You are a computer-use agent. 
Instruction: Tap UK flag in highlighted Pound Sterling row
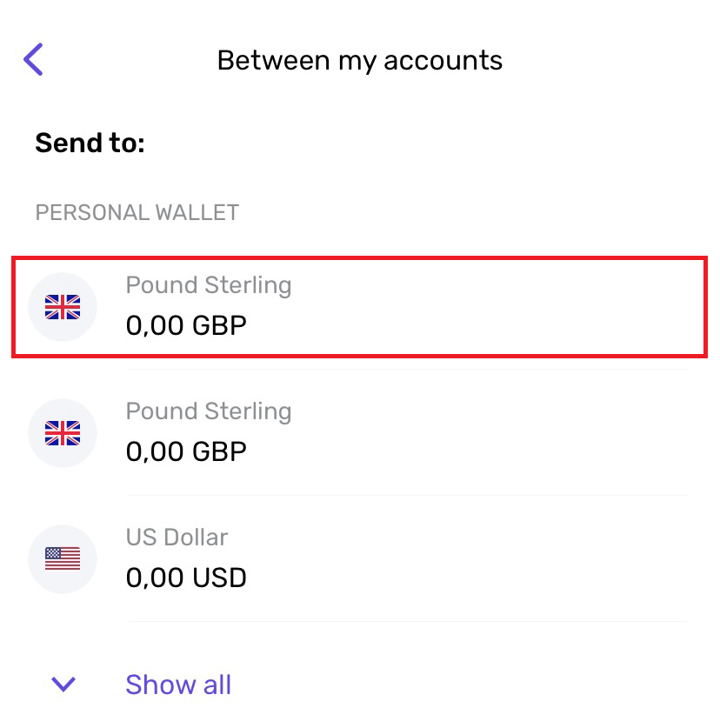coord(63,307)
